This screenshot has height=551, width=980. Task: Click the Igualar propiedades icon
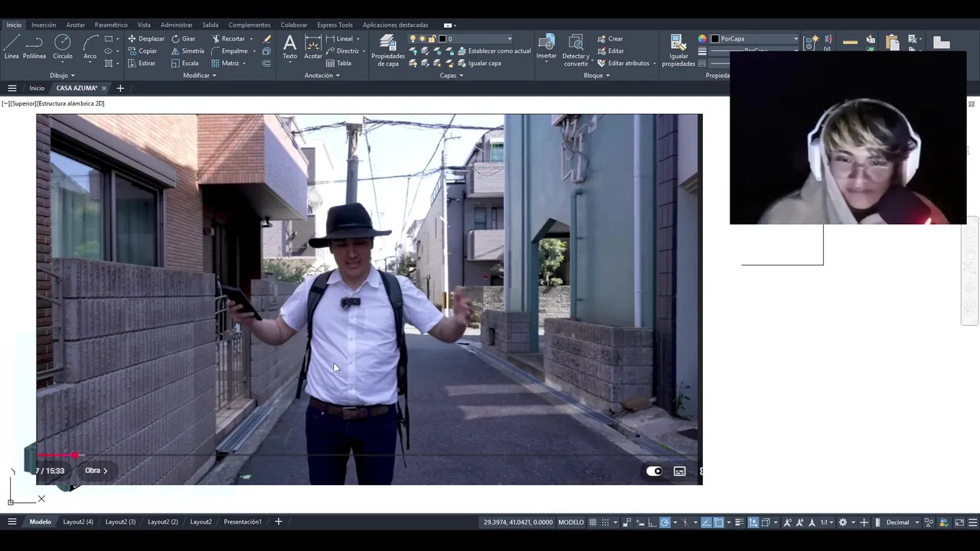click(x=678, y=50)
